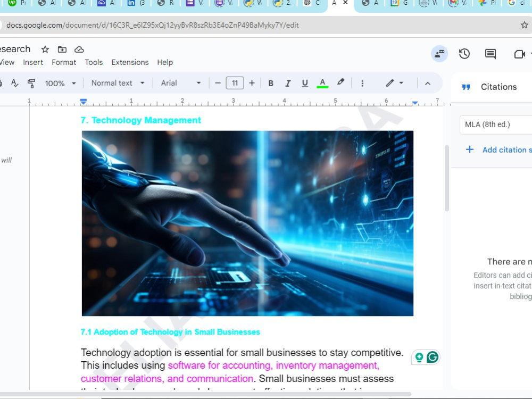Open the highlight color pen tool

(340, 82)
